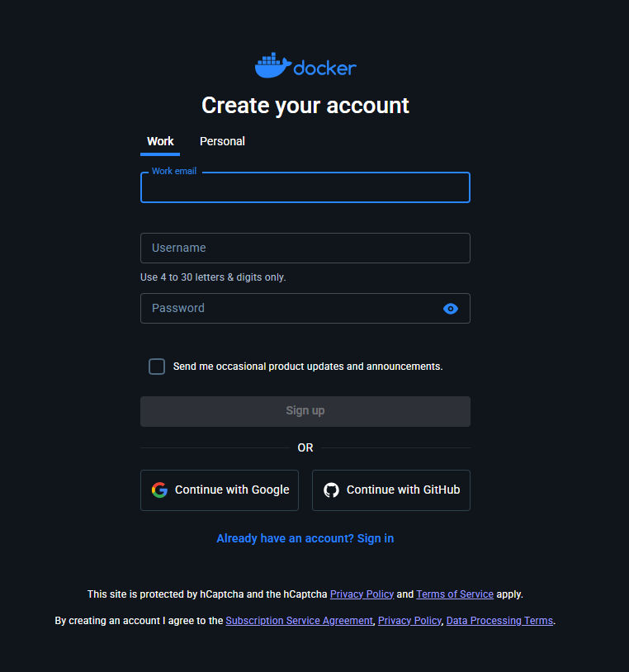Viewport: 629px width, 672px height.
Task: Click the product updates checkbox label text
Action: [308, 367]
